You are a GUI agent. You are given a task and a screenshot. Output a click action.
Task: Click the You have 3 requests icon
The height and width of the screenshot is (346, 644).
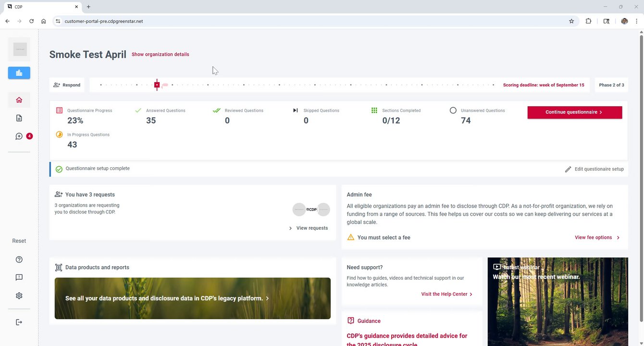(59, 195)
